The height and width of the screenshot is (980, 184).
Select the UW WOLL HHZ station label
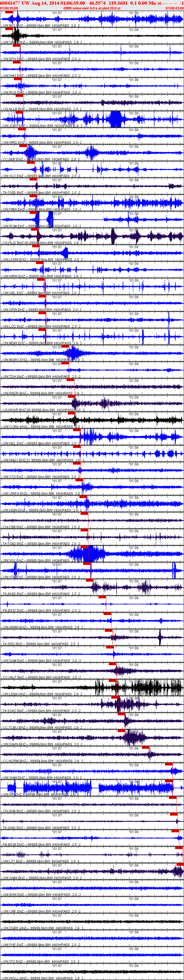pyautogui.click(x=15, y=978)
